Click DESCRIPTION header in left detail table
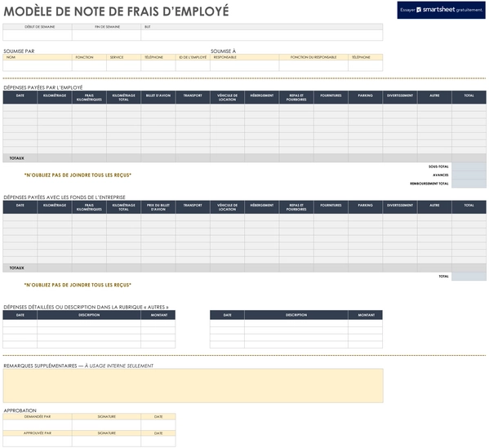 (89, 315)
